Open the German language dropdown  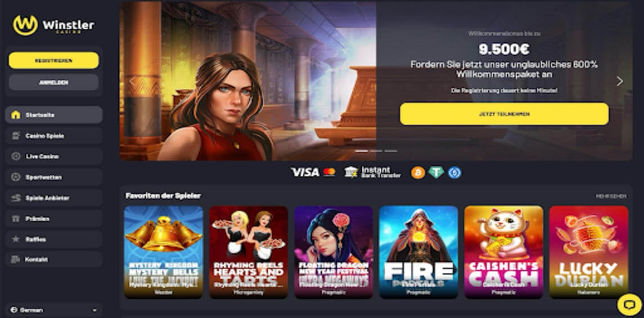tap(54, 310)
